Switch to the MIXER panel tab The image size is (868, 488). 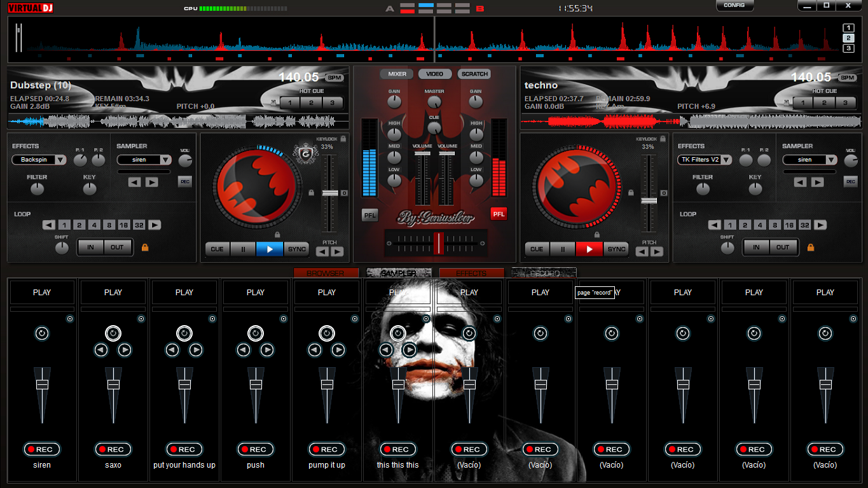click(397, 74)
